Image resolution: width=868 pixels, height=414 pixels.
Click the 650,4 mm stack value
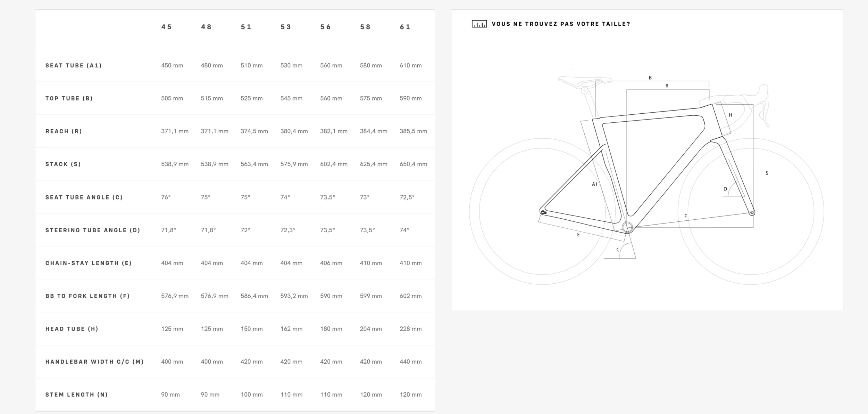pos(413,164)
